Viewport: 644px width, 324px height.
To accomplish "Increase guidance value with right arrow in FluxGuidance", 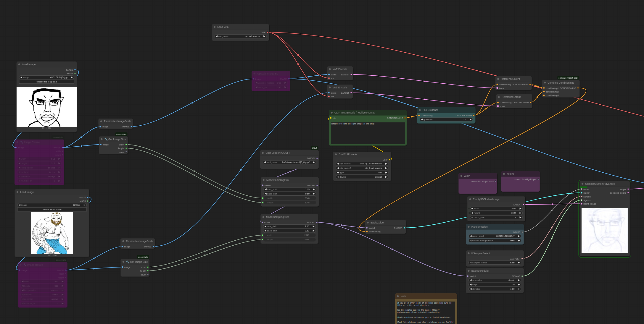I will (470, 120).
